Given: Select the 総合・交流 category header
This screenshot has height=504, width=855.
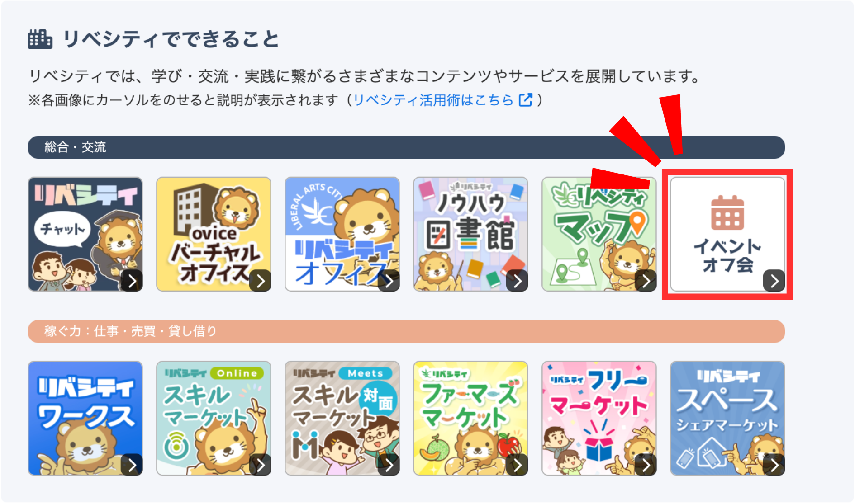Looking at the screenshot, I should [x=406, y=147].
